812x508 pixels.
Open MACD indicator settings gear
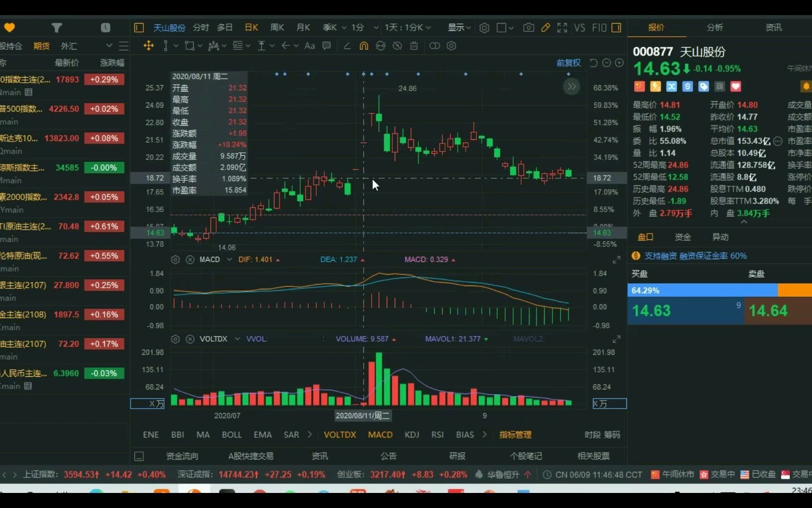point(175,260)
